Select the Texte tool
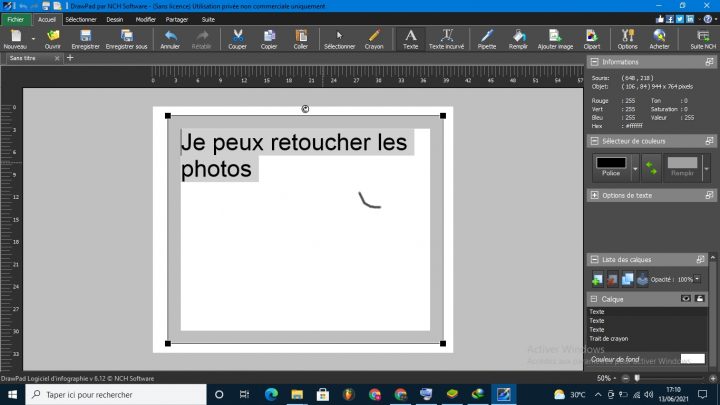The width and height of the screenshot is (720, 405). 411,39
